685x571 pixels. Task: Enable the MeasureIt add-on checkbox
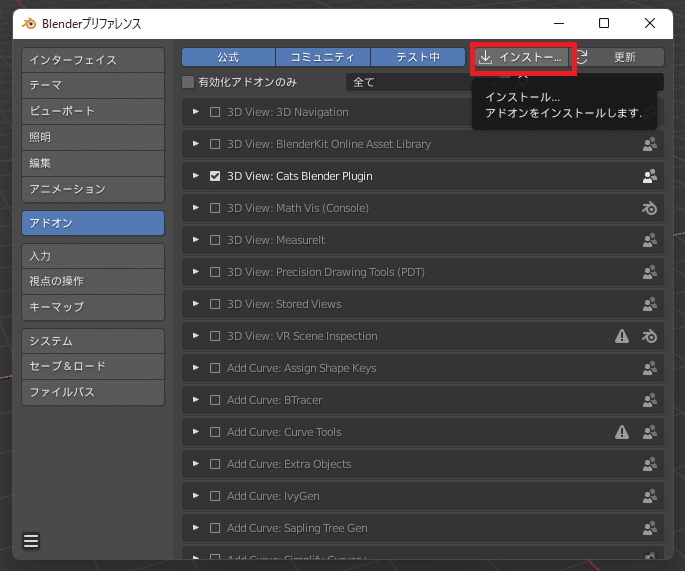point(214,240)
